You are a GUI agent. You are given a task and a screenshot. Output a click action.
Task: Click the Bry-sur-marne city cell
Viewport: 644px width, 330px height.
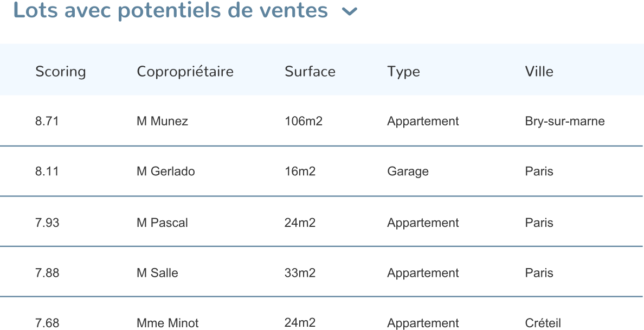tap(564, 121)
